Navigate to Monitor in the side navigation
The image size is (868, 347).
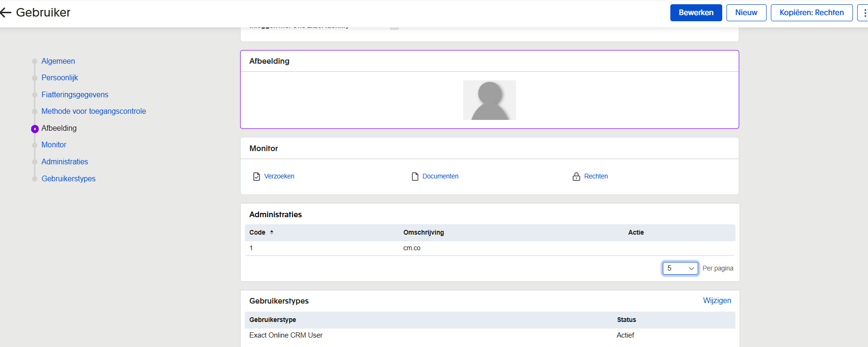click(54, 145)
